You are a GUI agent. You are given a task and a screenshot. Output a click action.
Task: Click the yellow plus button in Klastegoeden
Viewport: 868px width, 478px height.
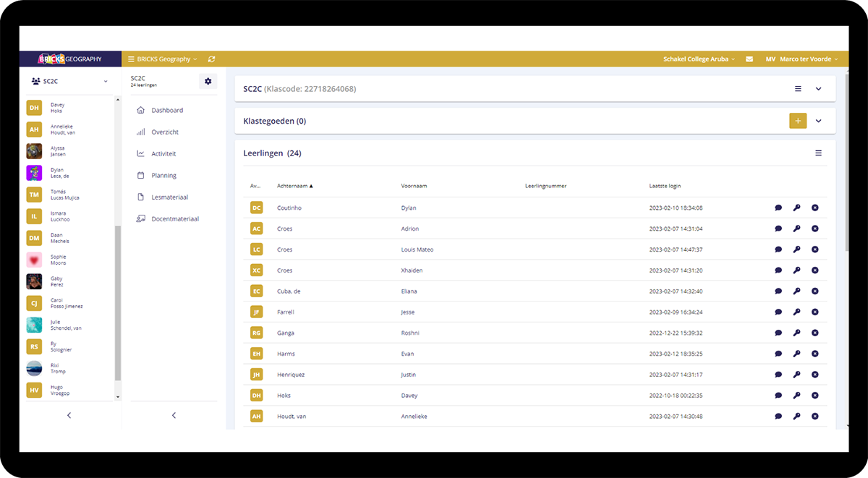click(797, 121)
